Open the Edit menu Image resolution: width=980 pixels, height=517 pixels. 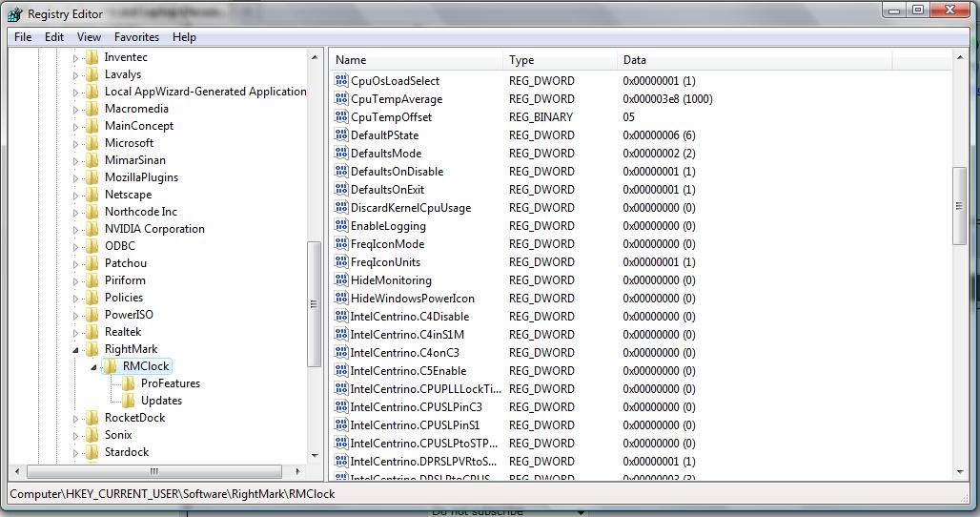point(54,37)
